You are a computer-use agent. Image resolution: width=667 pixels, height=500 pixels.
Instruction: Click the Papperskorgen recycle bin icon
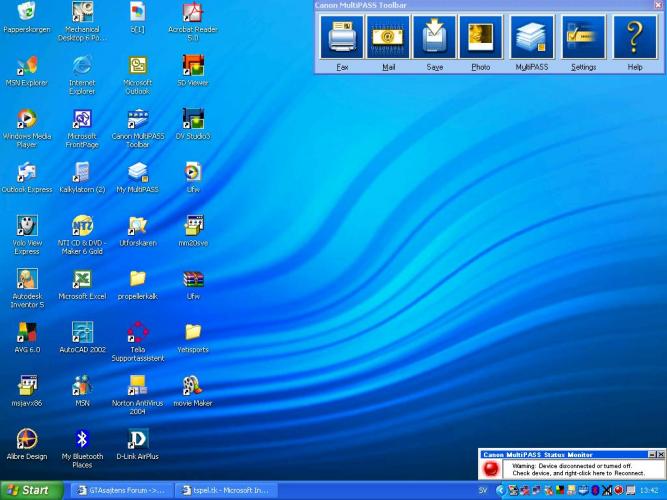tap(27, 12)
